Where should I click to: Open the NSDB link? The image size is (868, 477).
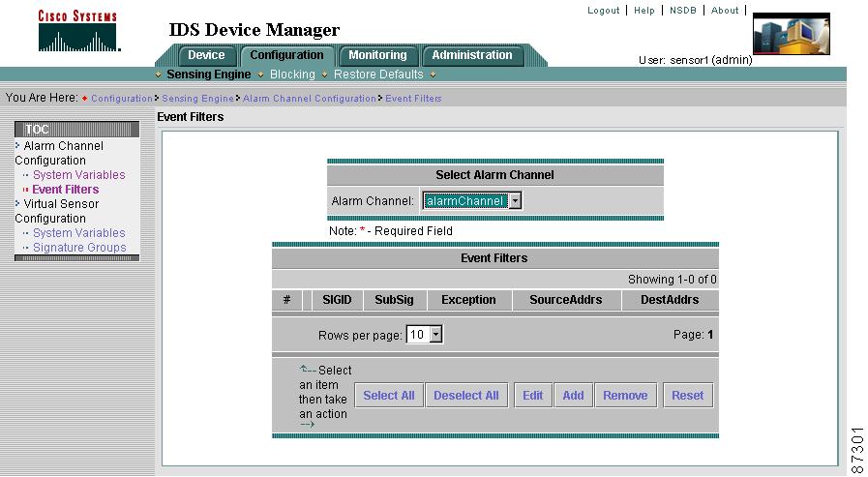[683, 11]
